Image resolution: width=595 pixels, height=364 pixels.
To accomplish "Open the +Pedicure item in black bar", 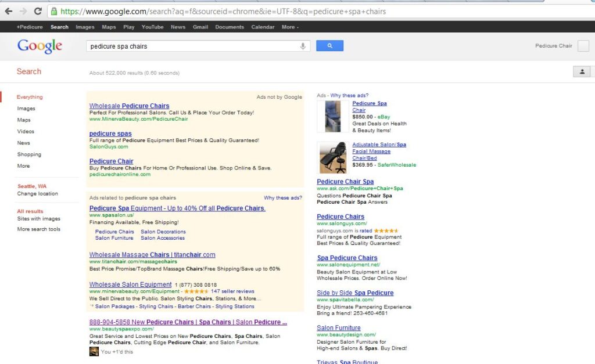I will [30, 27].
